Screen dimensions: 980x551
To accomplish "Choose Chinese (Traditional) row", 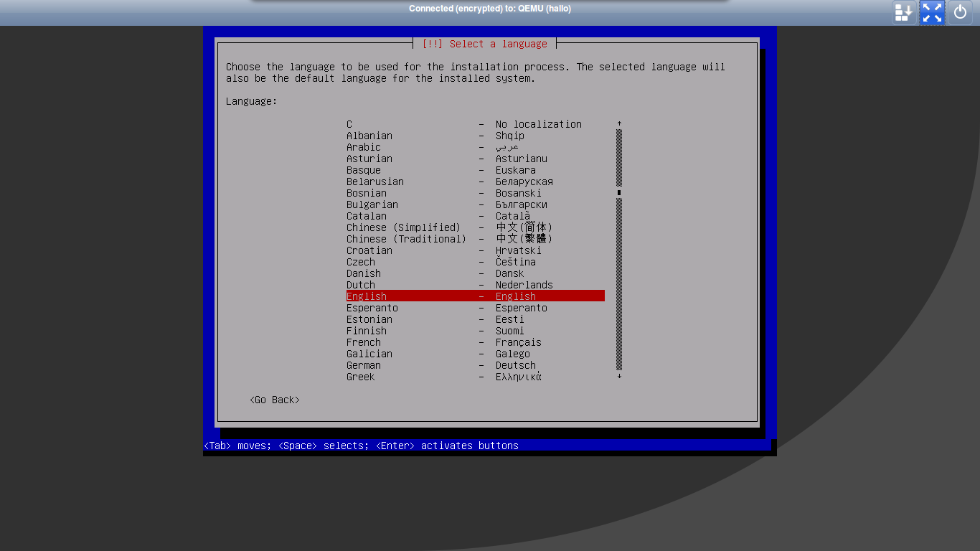I will point(476,239).
